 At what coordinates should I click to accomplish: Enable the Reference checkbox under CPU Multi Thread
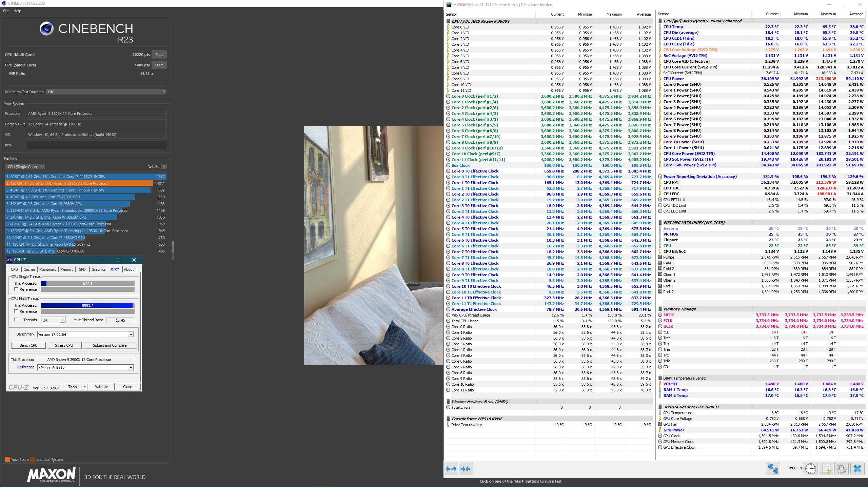tap(16, 311)
